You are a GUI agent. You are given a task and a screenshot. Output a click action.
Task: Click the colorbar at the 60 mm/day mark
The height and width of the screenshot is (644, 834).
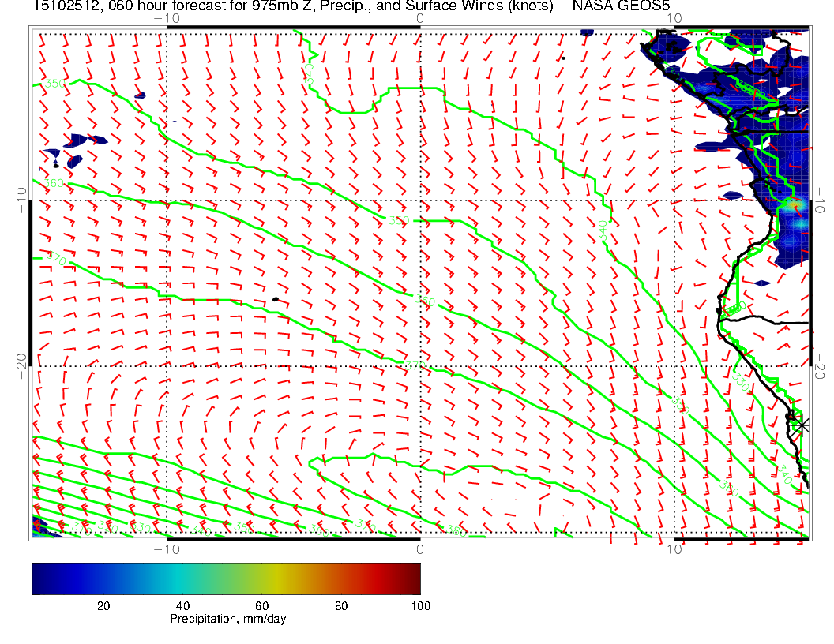click(x=265, y=578)
